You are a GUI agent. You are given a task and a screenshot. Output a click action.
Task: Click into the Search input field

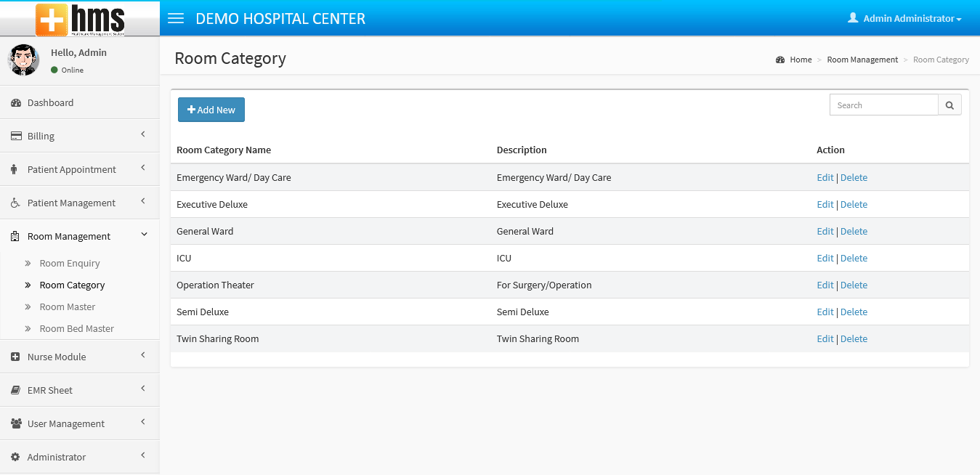click(x=884, y=105)
